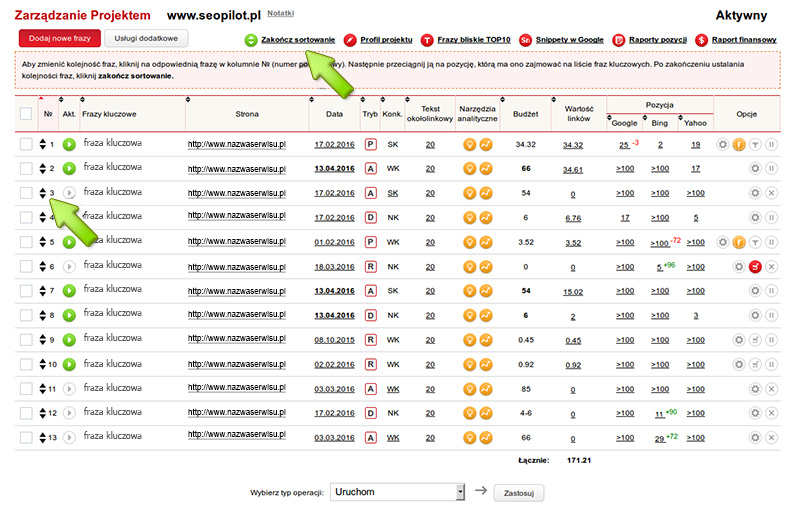Check the select-all checkbox in table header

coord(26,114)
